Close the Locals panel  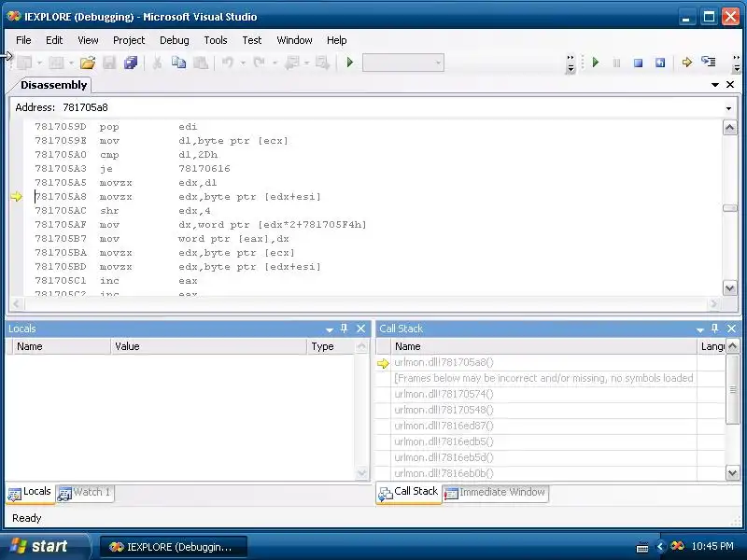click(361, 329)
